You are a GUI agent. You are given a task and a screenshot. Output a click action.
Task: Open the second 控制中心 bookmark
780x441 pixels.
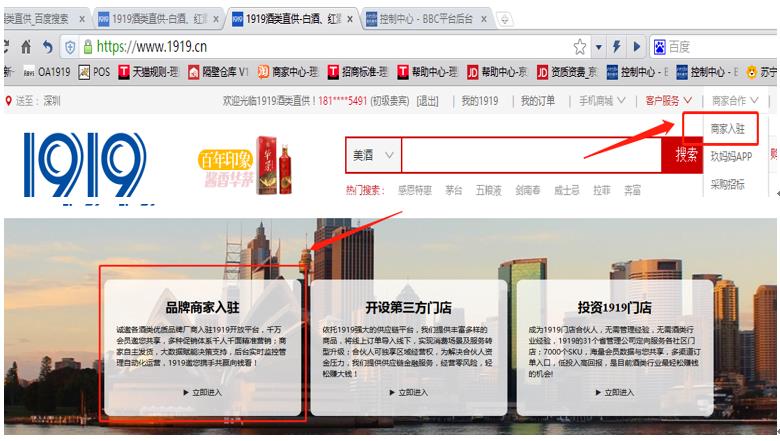(x=706, y=73)
